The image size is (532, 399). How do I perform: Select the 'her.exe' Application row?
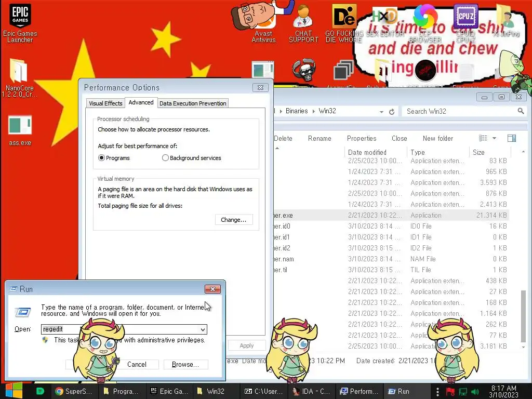pyautogui.click(x=391, y=215)
